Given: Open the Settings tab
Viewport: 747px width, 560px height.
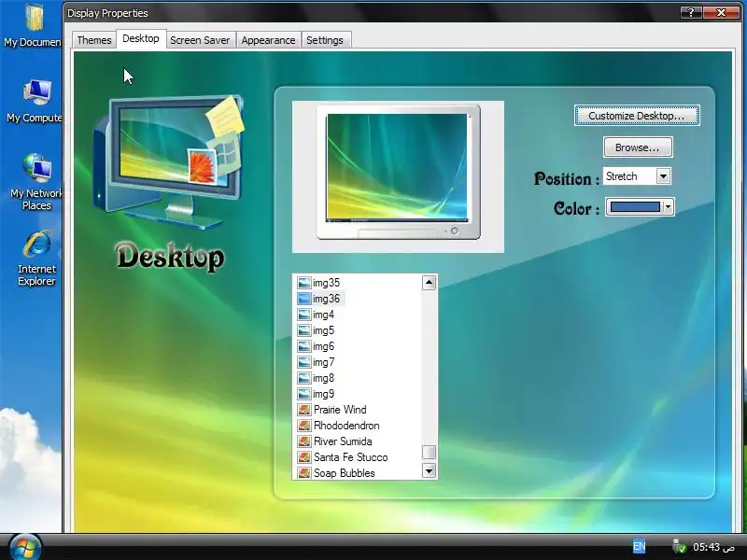Looking at the screenshot, I should coord(325,40).
